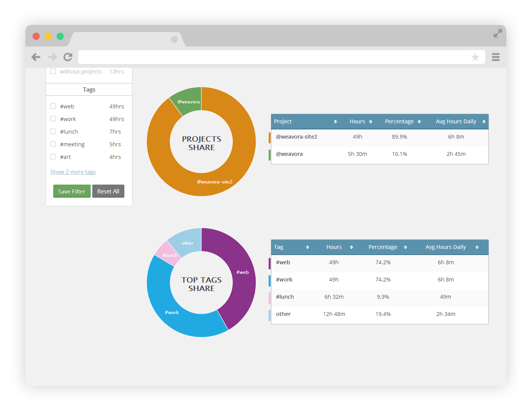Select the open browser tab
The image size is (532, 409).
[x=126, y=39]
